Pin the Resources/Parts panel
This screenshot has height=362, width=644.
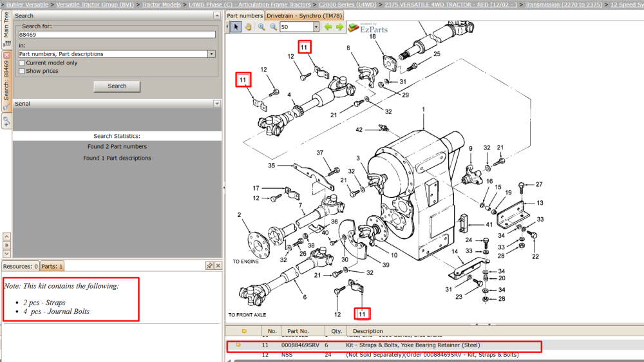click(209, 266)
